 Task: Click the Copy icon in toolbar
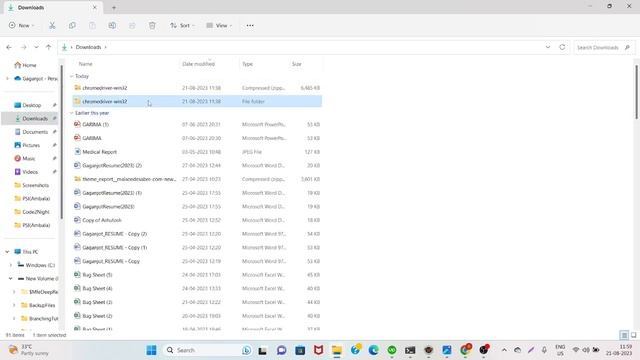[72, 25]
